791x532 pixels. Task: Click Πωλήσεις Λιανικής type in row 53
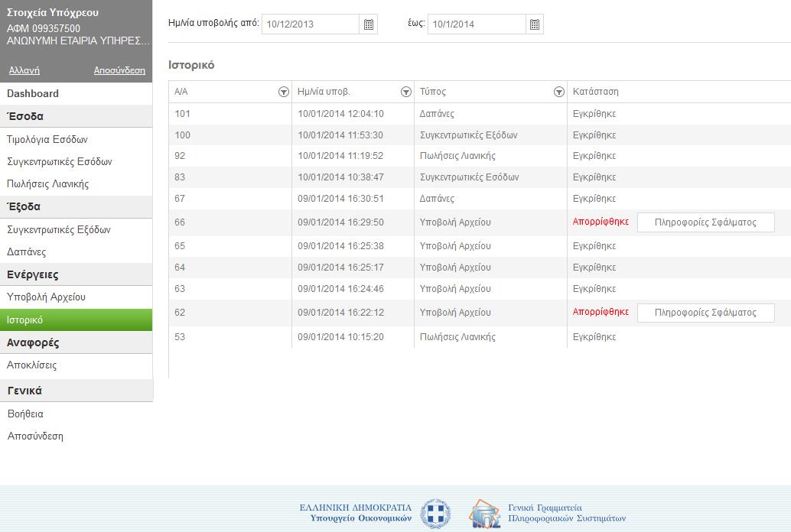coord(457,337)
